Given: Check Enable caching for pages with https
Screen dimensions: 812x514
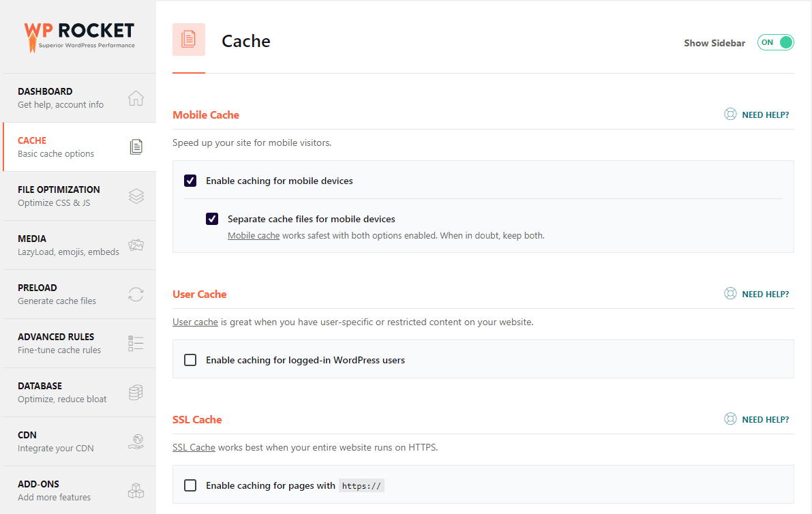Looking at the screenshot, I should click(x=190, y=485).
